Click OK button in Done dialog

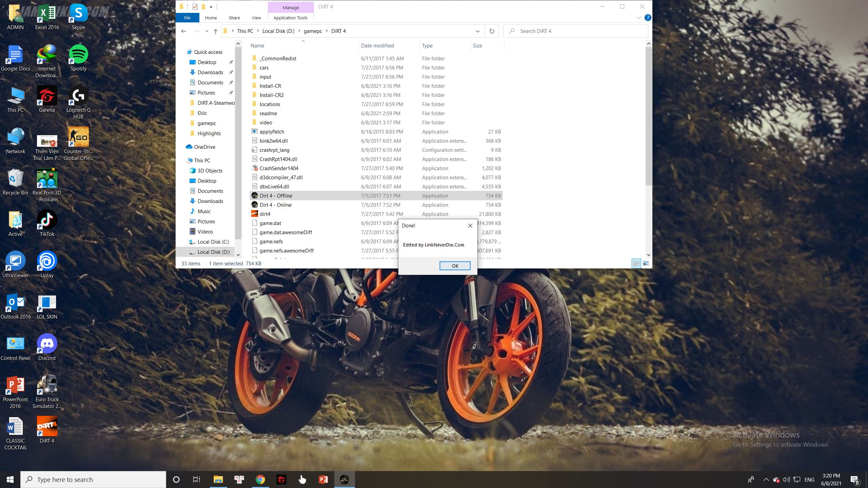(455, 265)
